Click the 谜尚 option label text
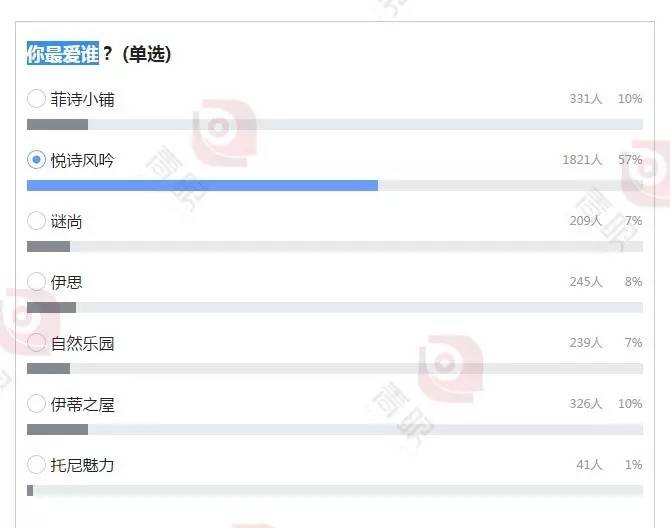The height and width of the screenshot is (528, 670). (66, 222)
